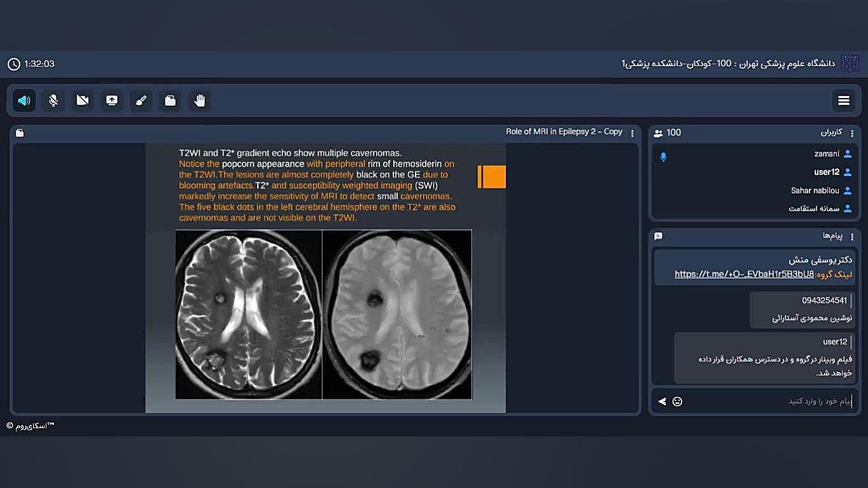The height and width of the screenshot is (488, 868).
Task: Raise your hand
Action: tap(200, 101)
